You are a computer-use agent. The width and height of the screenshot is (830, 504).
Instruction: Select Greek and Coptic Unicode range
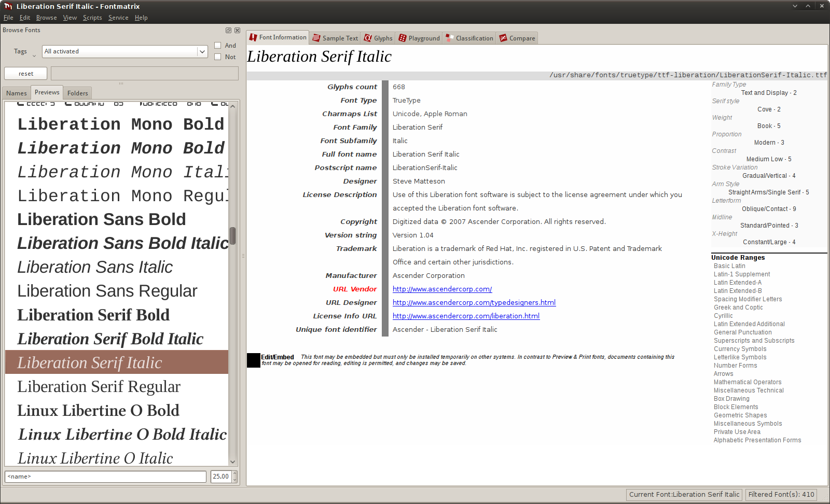coord(738,307)
